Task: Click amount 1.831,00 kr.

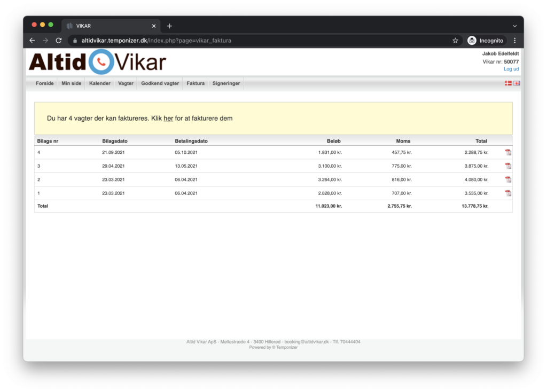Action: pyautogui.click(x=330, y=152)
